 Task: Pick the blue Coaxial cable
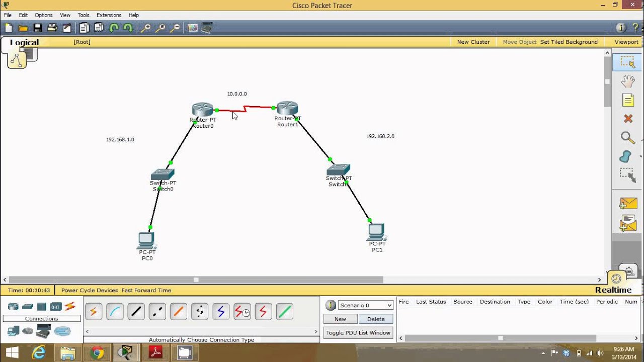pos(221,312)
